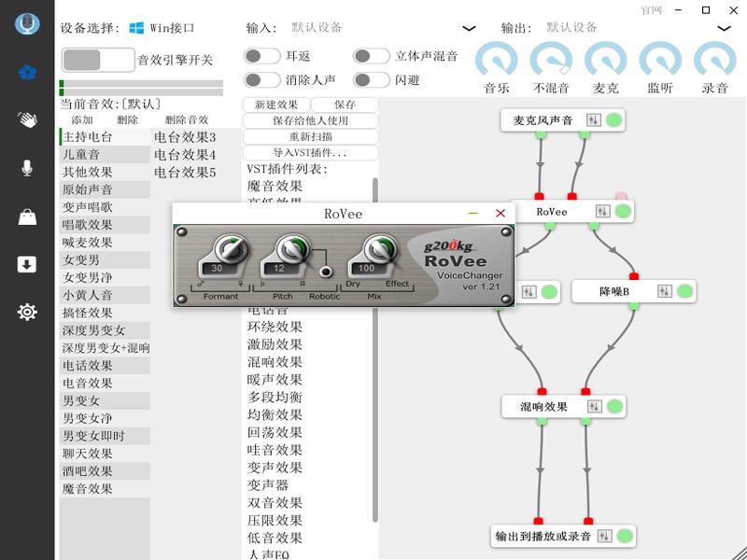The width and height of the screenshot is (747, 560).
Task: Click the 音乐 volume knob
Action: click(497, 61)
